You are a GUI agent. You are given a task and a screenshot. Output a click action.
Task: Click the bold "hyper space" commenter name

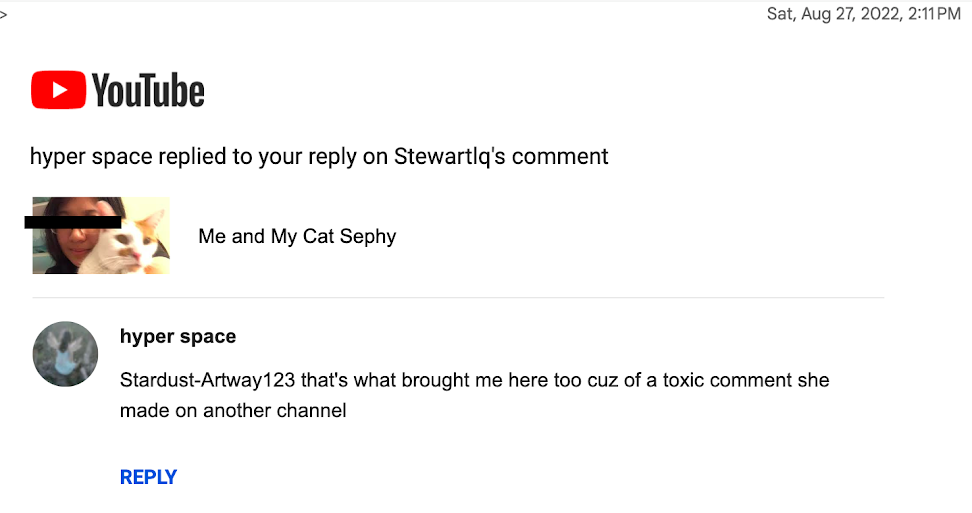coord(178,336)
